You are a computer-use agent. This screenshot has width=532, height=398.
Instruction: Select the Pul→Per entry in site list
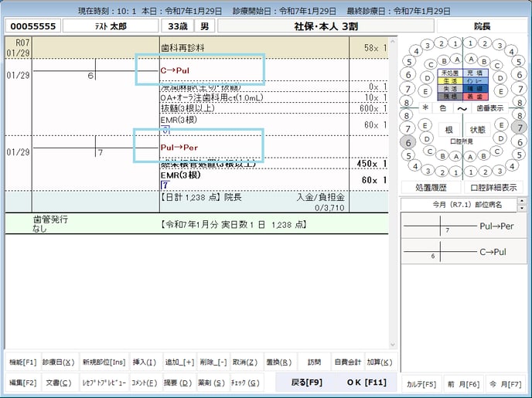(x=496, y=227)
